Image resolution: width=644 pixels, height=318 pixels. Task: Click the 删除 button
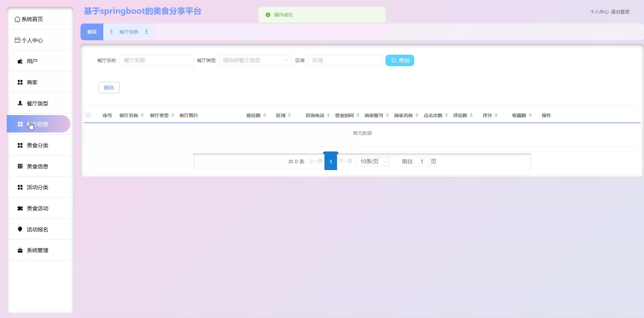point(109,88)
